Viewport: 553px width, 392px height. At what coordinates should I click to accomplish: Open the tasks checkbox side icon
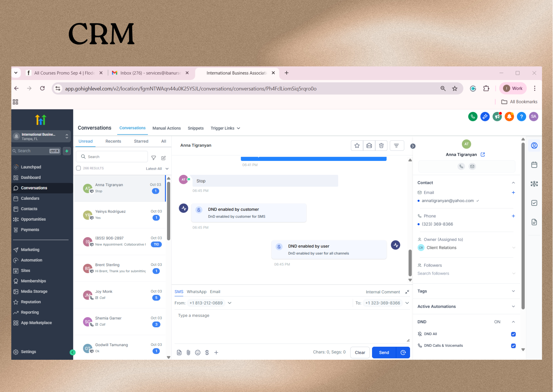pos(534,203)
